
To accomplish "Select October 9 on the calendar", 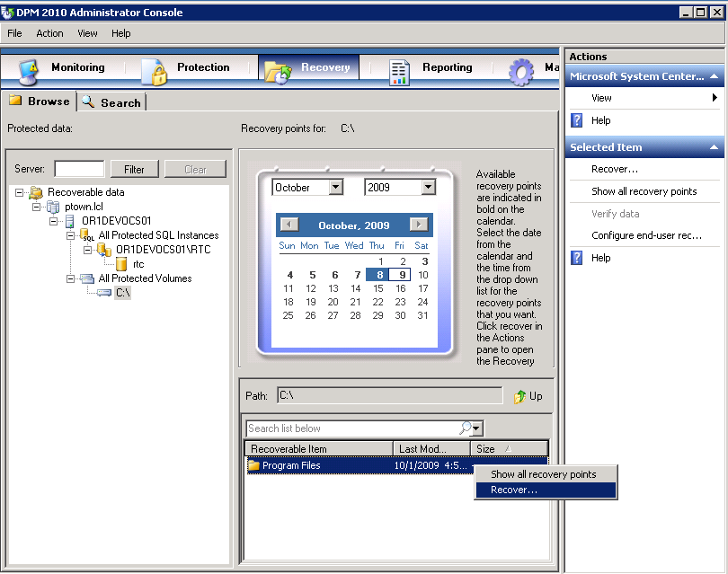I will pyautogui.click(x=400, y=275).
